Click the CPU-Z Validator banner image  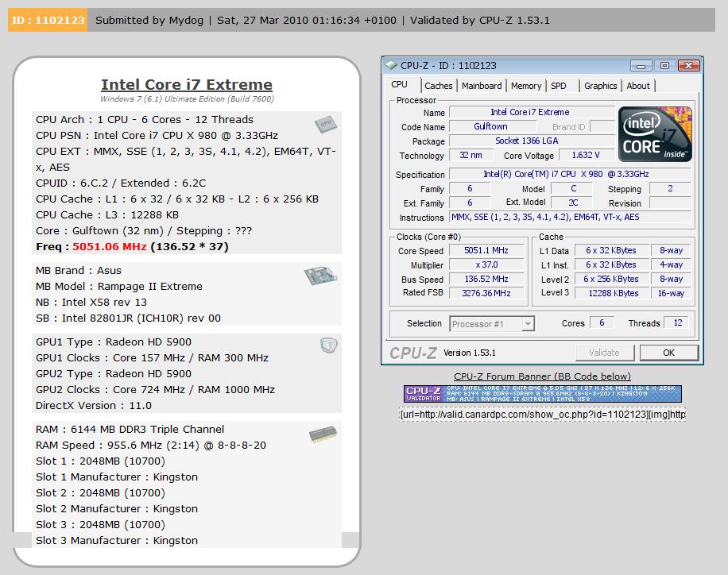click(x=542, y=394)
